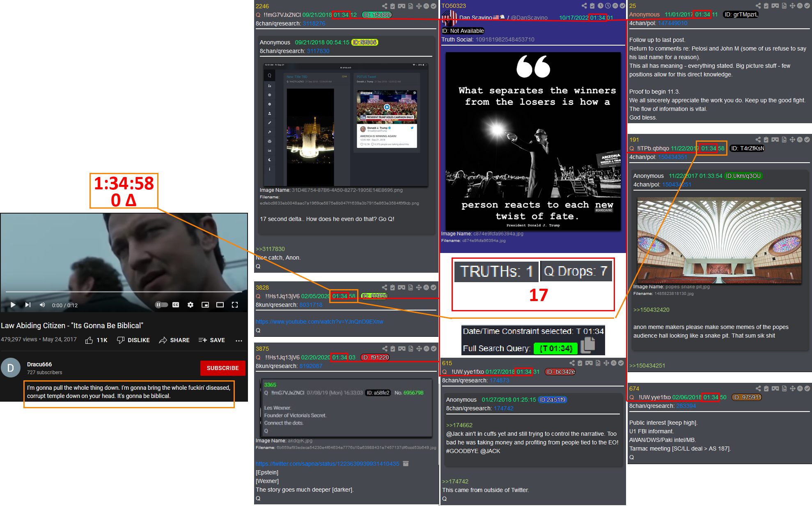Click the document icon on post 2246
Viewport: 812px width, 506px height.
coord(411,6)
